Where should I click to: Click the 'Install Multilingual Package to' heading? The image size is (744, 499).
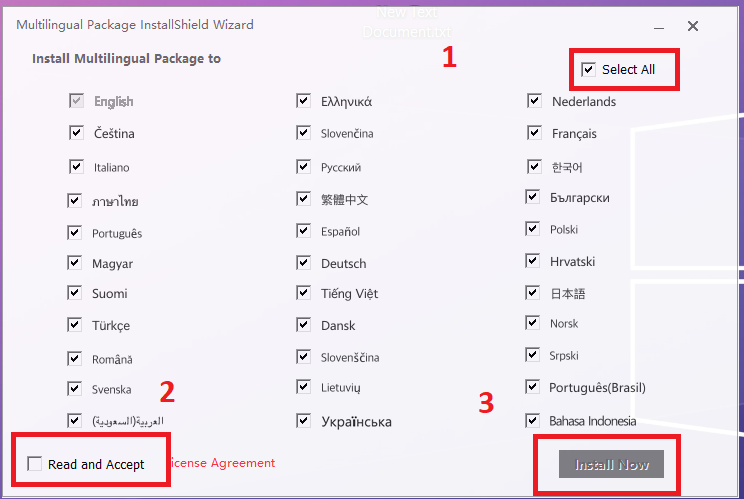126,59
